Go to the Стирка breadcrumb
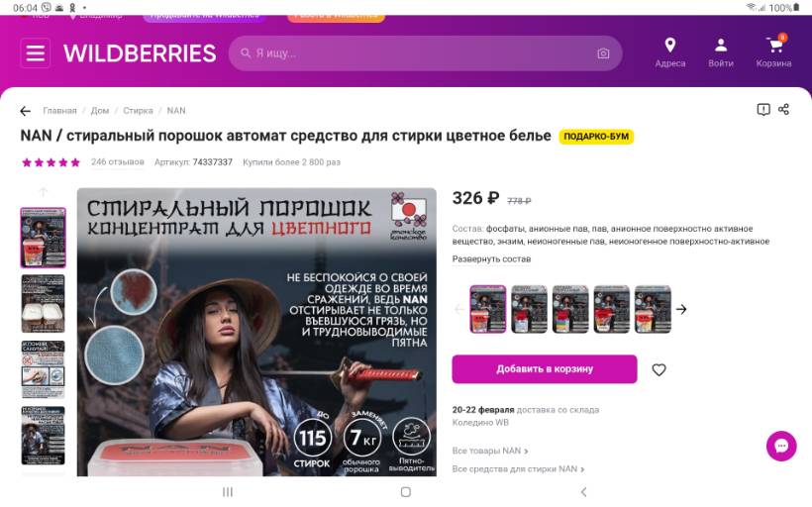Screen dimensions: 812x507 138,111
